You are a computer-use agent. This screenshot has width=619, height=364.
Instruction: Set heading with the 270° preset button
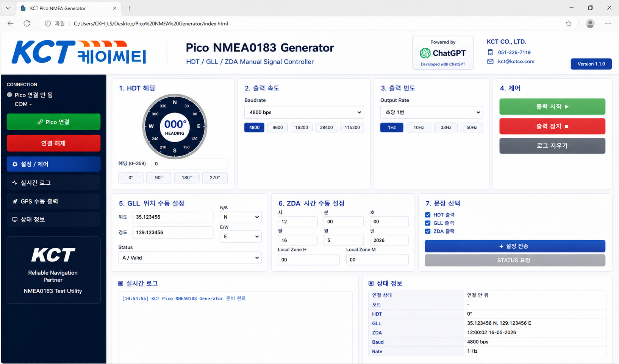(x=215, y=178)
